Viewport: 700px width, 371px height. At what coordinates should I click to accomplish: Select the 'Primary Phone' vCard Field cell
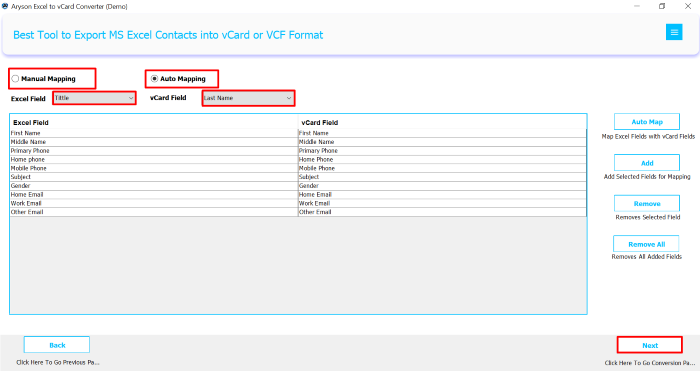point(442,151)
